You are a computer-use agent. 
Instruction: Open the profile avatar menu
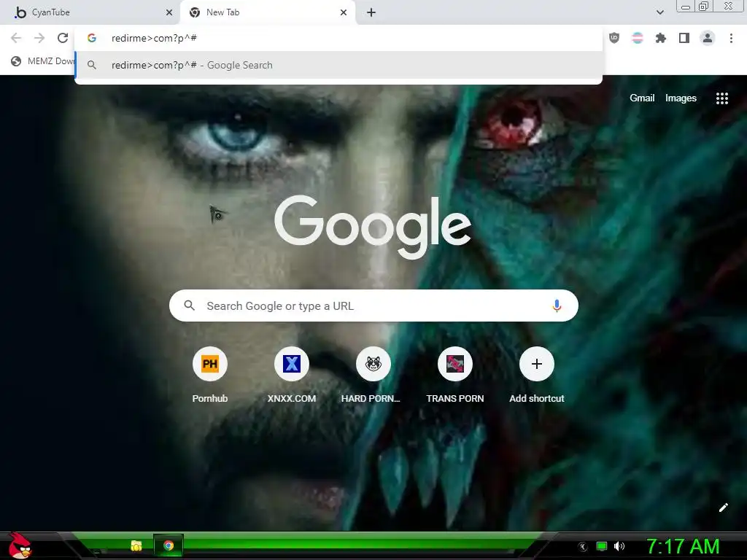(708, 38)
